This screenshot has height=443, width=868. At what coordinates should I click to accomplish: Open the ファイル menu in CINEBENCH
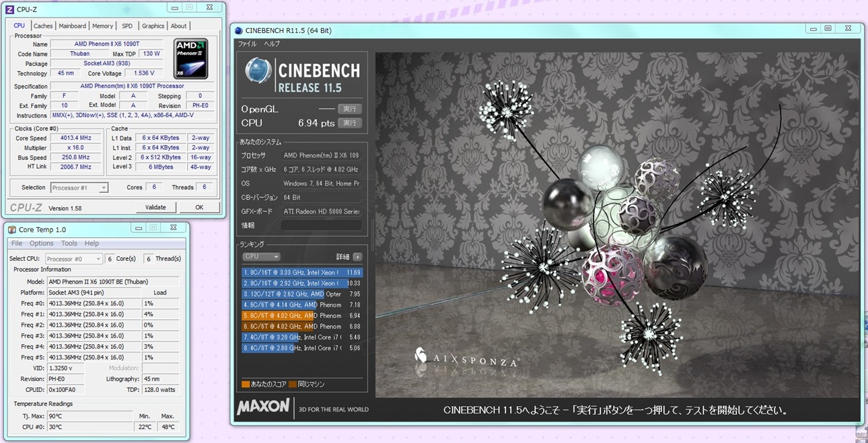point(247,44)
